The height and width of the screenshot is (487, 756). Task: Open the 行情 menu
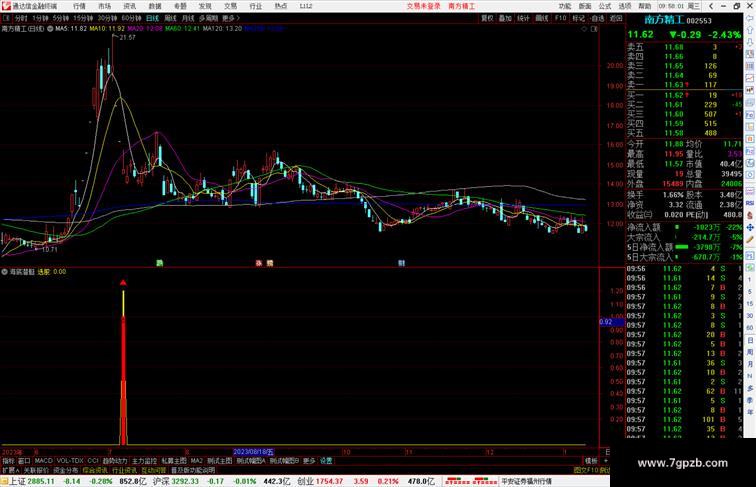click(79, 6)
